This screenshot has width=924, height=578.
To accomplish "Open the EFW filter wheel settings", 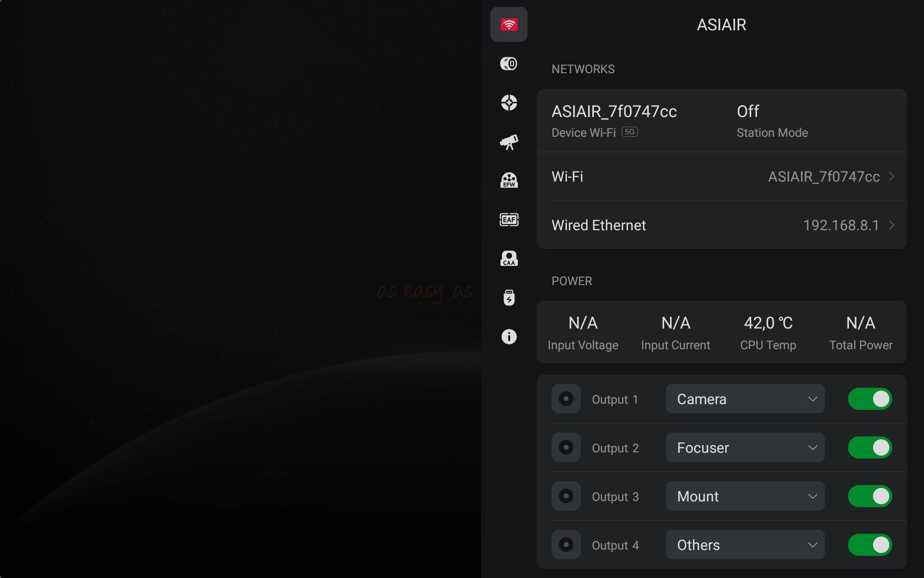I will click(x=509, y=181).
